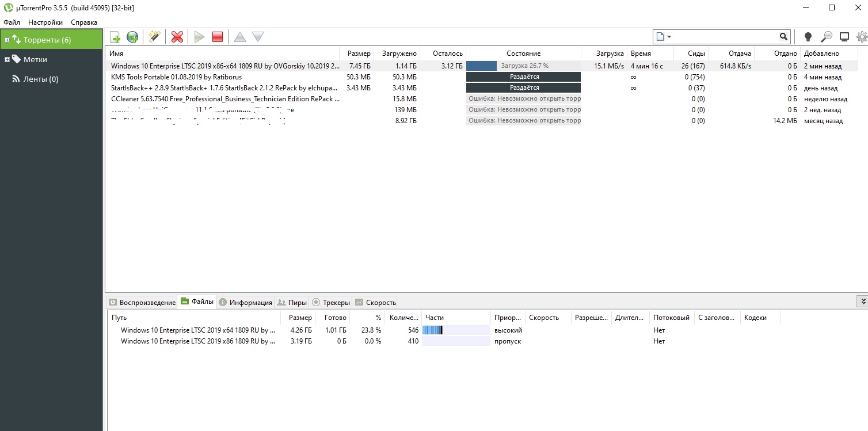Expand the Метки tree node

pyautogui.click(x=7, y=59)
